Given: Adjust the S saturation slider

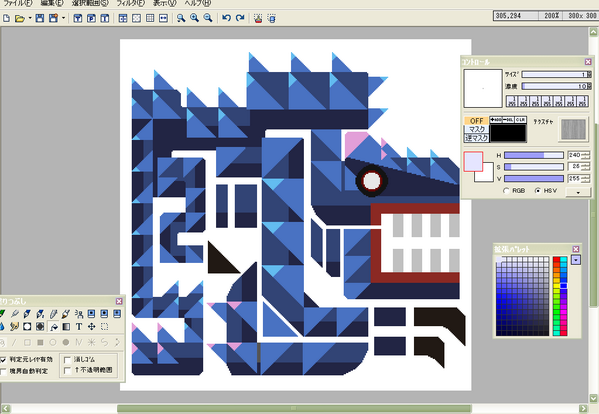Looking at the screenshot, I should click(x=534, y=167).
